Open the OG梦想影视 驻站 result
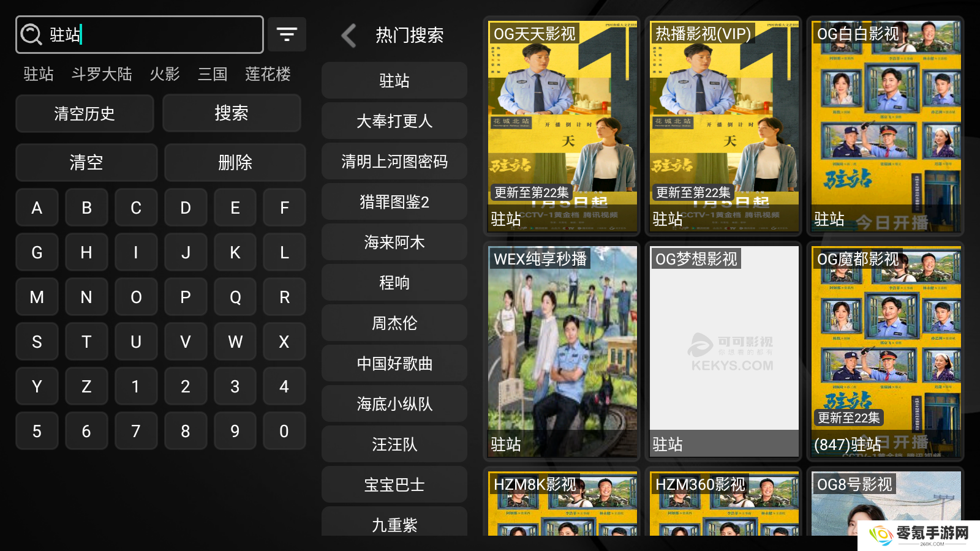 724,351
